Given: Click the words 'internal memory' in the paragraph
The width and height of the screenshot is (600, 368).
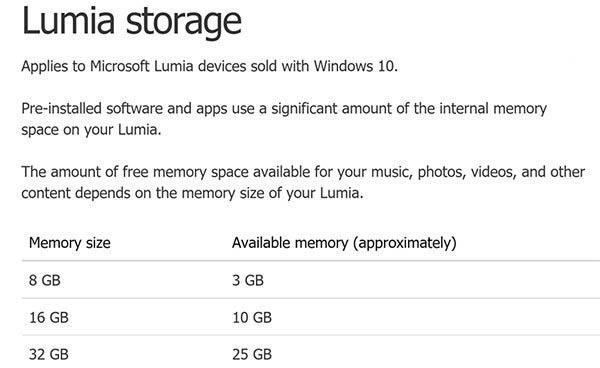Looking at the screenshot, I should tap(493, 109).
